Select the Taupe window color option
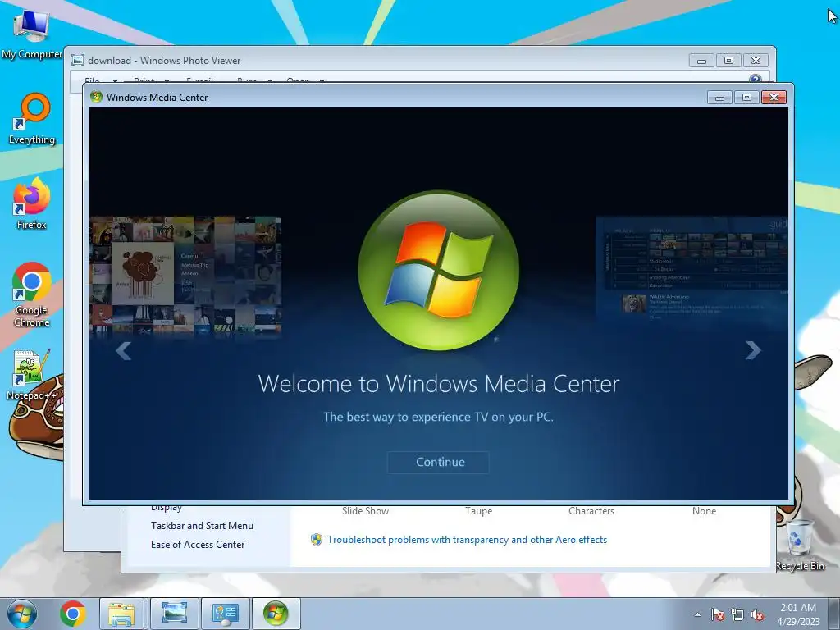This screenshot has height=630, width=840. click(x=478, y=511)
